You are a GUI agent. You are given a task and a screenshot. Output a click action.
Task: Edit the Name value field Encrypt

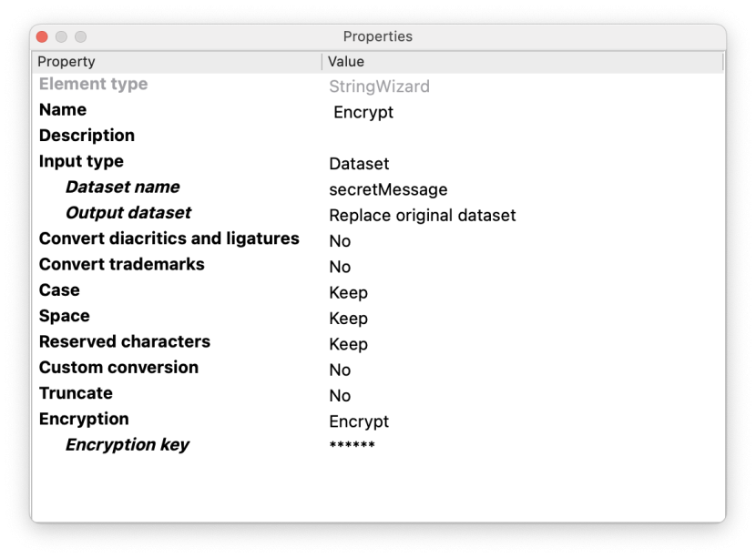363,113
